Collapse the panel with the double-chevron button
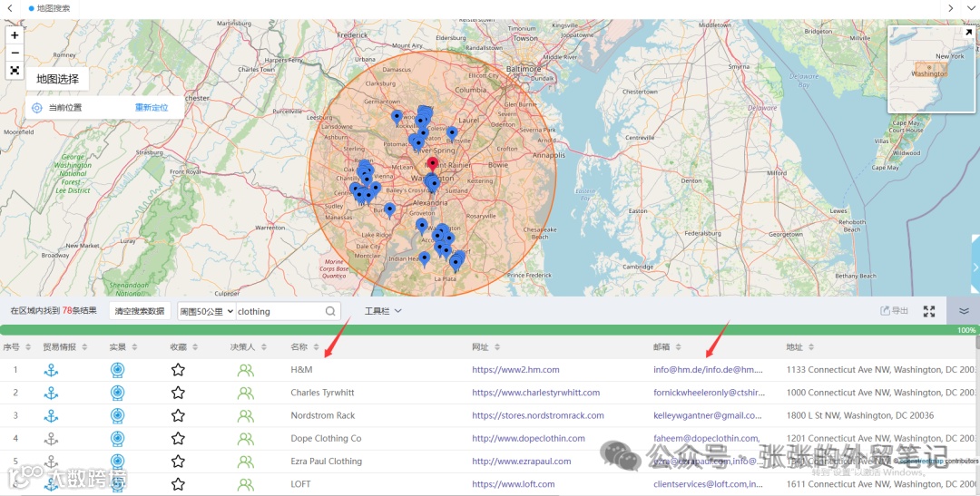 tap(964, 311)
